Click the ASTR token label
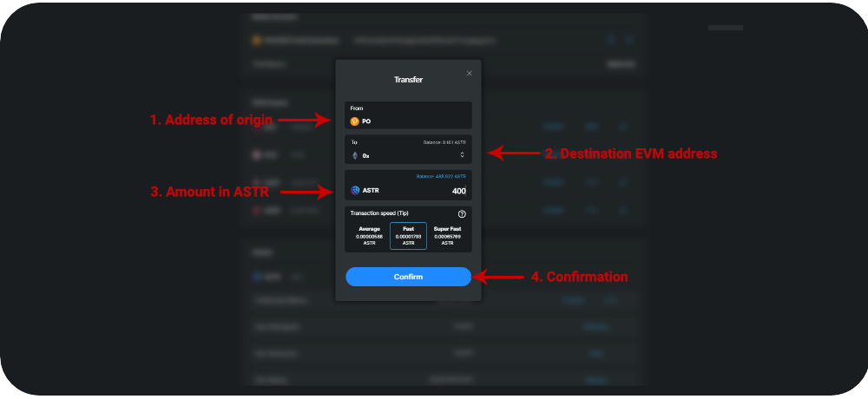The image size is (868, 399). point(372,190)
